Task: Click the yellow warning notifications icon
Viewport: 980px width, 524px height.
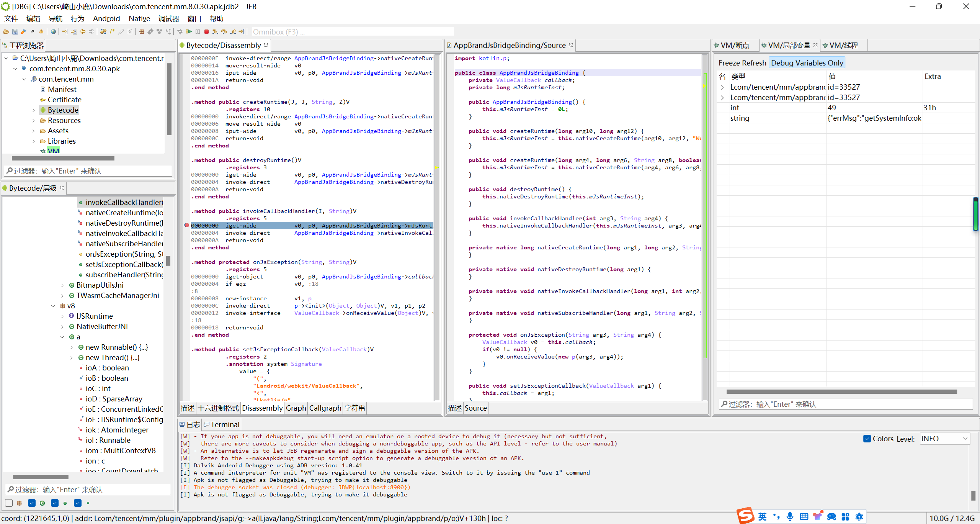Action: tap(41, 31)
